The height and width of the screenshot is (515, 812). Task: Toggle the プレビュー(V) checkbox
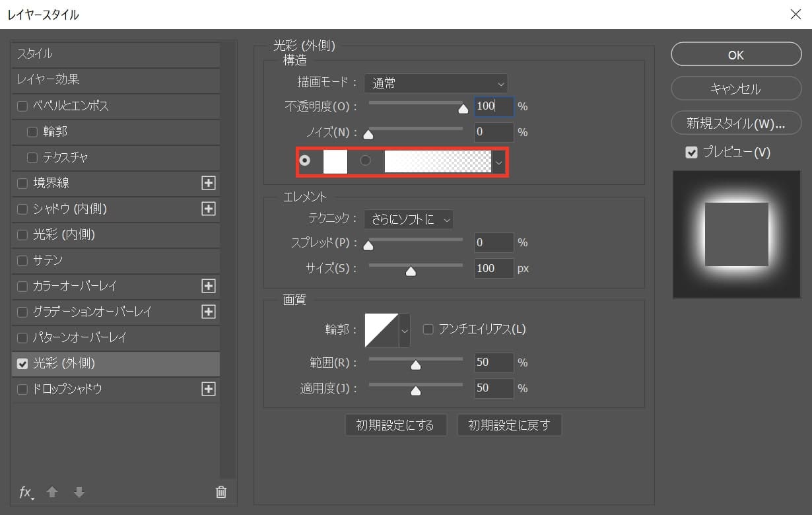tap(691, 153)
